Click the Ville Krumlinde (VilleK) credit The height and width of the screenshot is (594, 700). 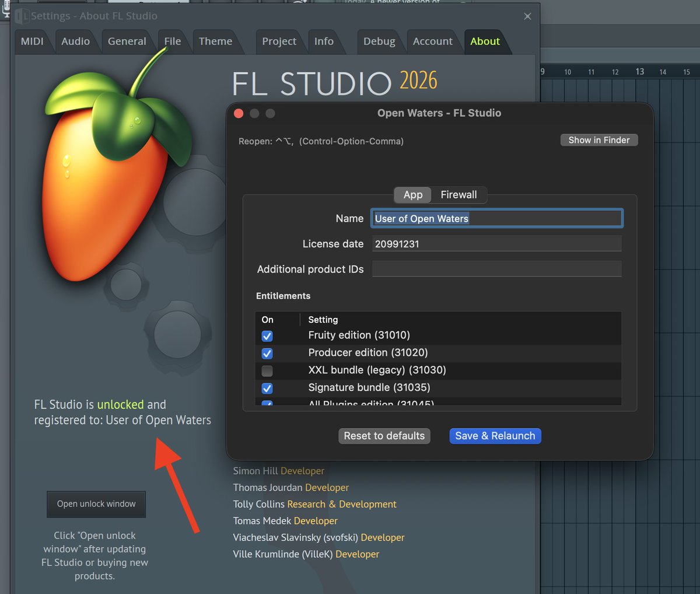tap(306, 554)
